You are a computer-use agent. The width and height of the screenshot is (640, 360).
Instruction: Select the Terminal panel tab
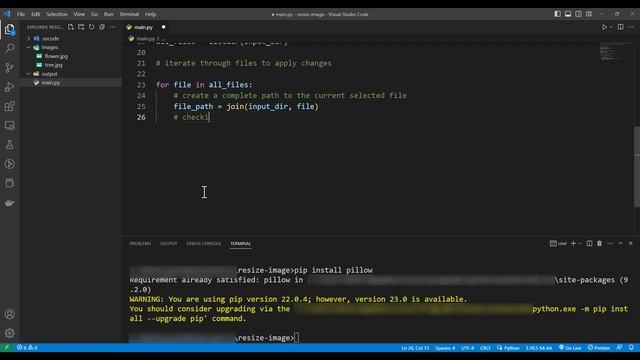tap(241, 243)
